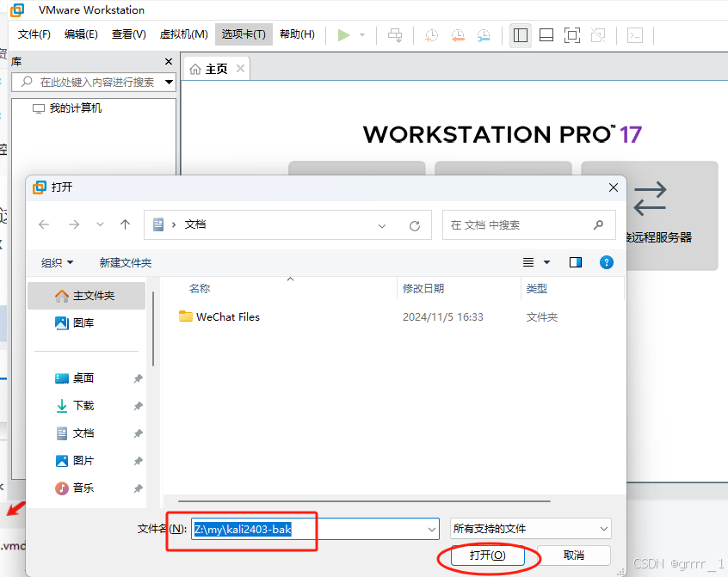Click the unity mode toolbar icon
The image size is (728, 577).
coord(598,35)
